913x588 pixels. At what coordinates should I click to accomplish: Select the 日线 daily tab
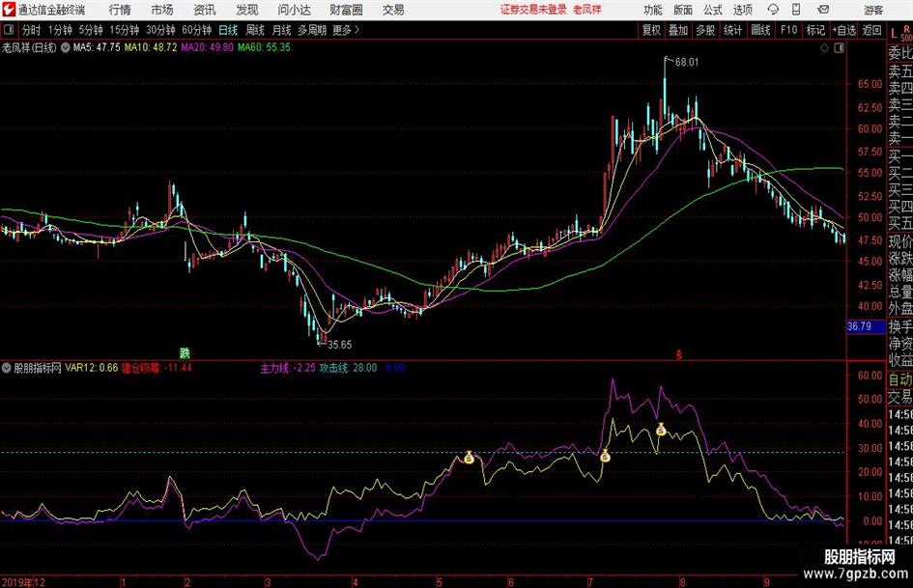tap(228, 30)
